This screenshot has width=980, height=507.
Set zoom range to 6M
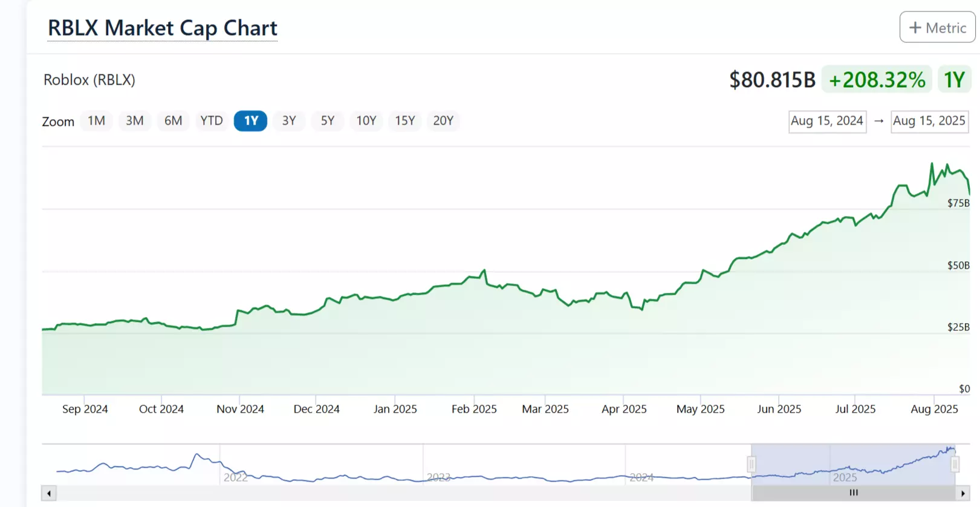(174, 120)
